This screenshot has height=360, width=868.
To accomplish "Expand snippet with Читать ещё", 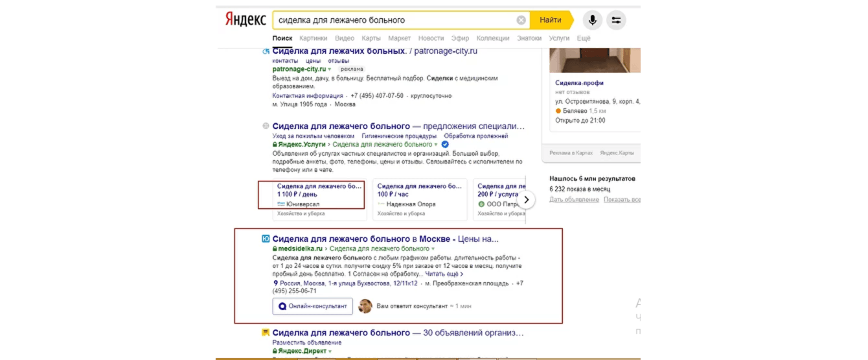I will click(444, 274).
